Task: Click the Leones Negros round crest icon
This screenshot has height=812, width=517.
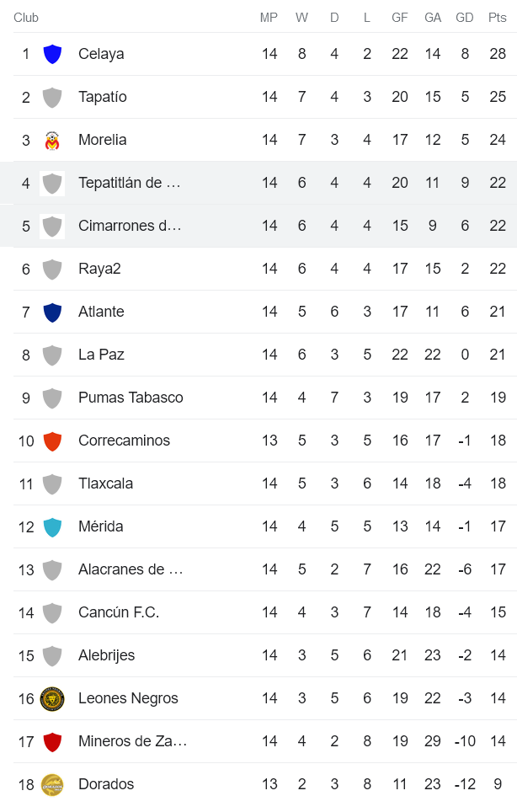Action: coord(52,698)
